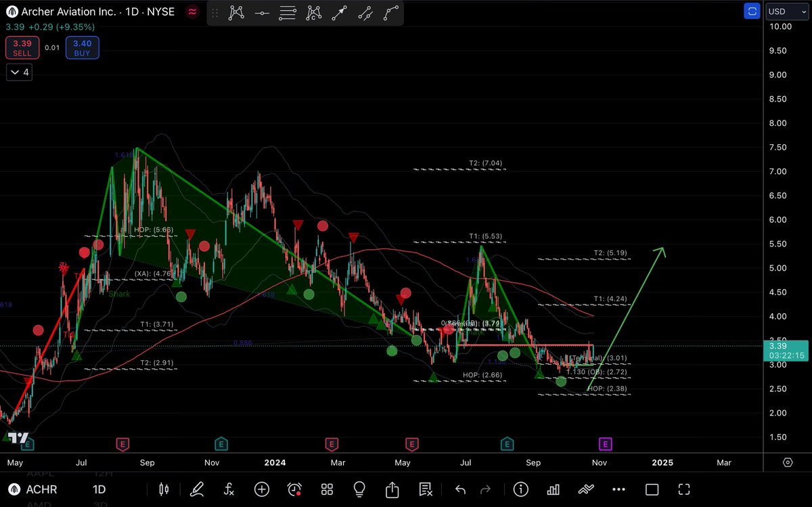The image size is (812, 507).
Task: Tap the T1: (5.53) target label
Action: pyautogui.click(x=485, y=236)
